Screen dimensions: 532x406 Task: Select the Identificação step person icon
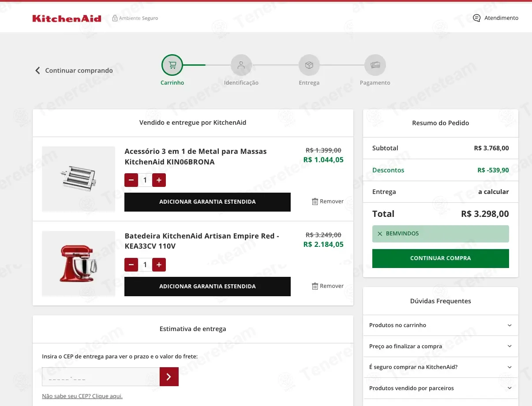pyautogui.click(x=241, y=65)
